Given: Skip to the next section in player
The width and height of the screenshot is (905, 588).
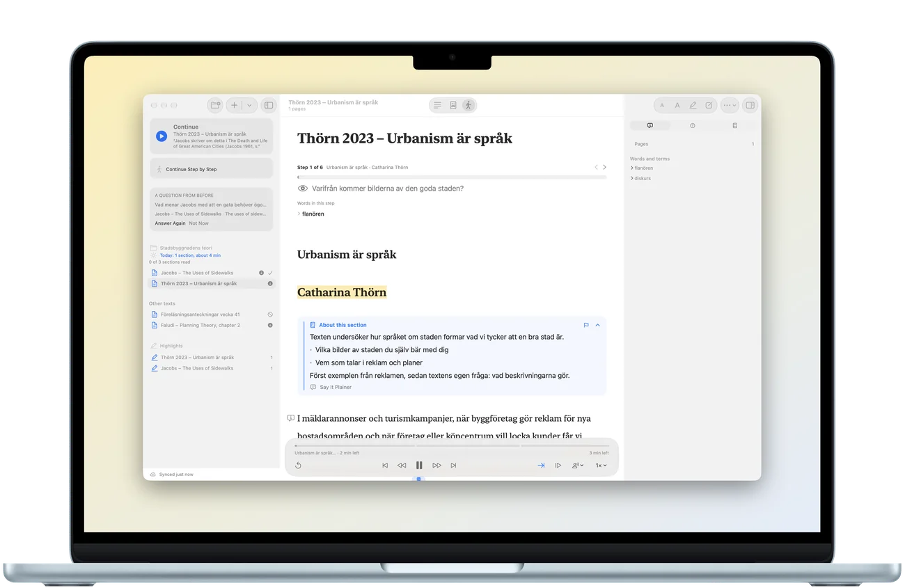Looking at the screenshot, I should [453, 466].
